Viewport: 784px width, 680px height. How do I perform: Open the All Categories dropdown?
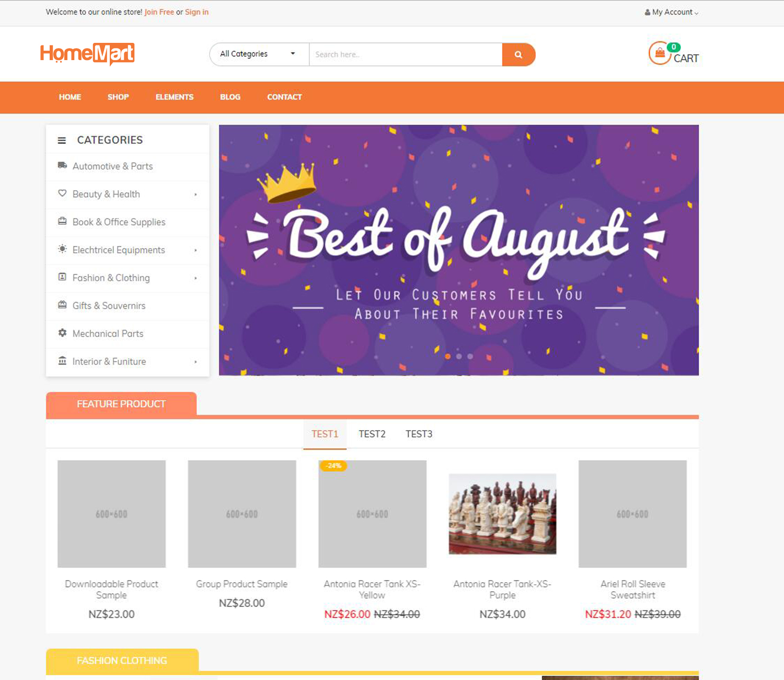[259, 54]
